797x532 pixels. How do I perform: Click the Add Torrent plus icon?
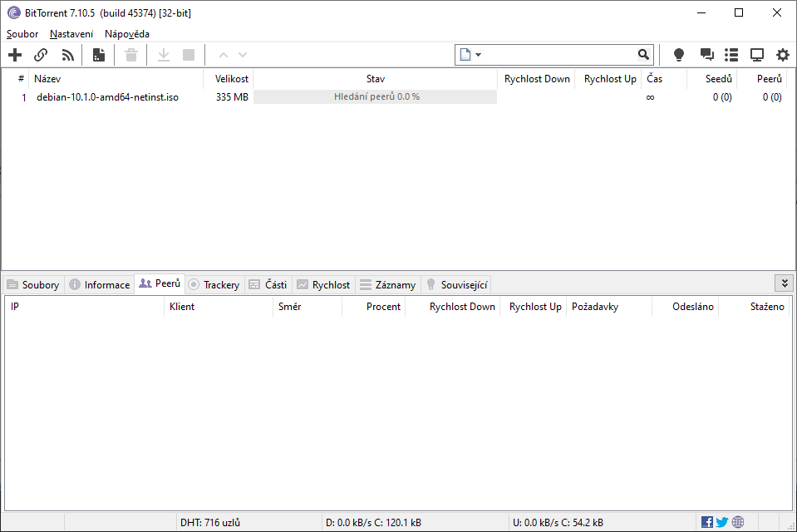point(15,54)
